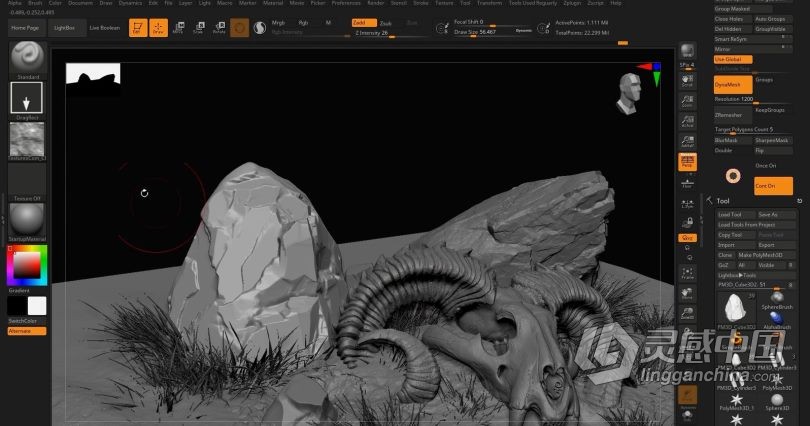Click the Zoom3D view icon
This screenshot has width=810, height=426.
click(x=687, y=313)
